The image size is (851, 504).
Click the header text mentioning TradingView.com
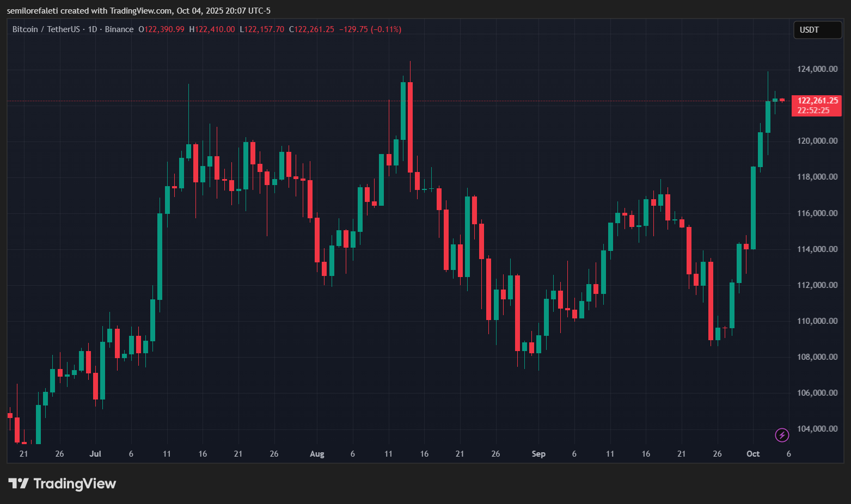(139, 11)
